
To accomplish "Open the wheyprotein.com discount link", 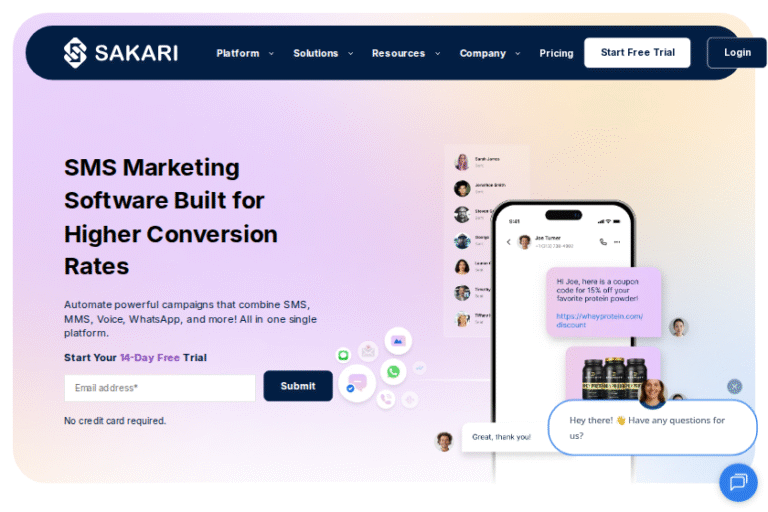I will coord(599,320).
